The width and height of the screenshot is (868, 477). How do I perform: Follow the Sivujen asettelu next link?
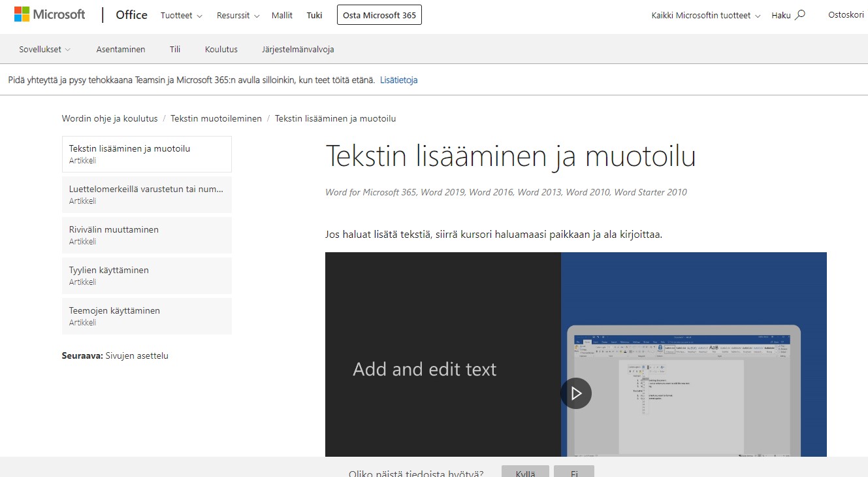click(137, 355)
